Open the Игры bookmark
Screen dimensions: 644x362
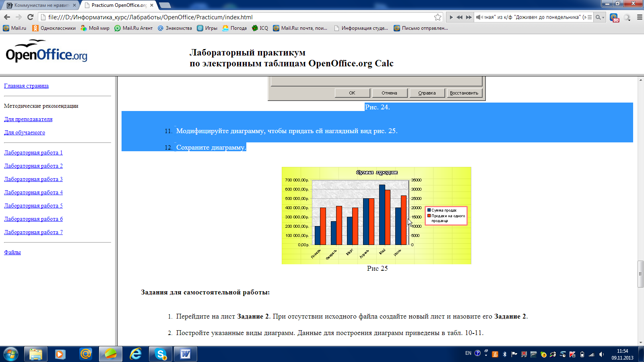207,28
